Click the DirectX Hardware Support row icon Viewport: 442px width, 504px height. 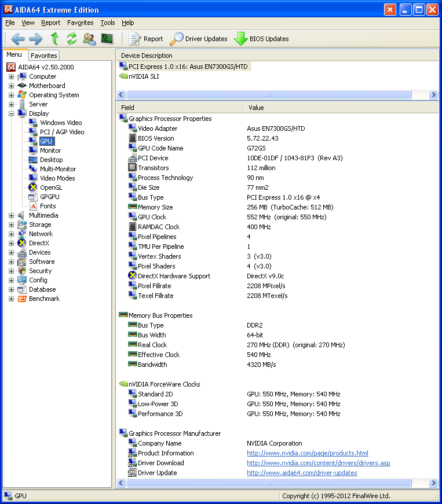(133, 275)
